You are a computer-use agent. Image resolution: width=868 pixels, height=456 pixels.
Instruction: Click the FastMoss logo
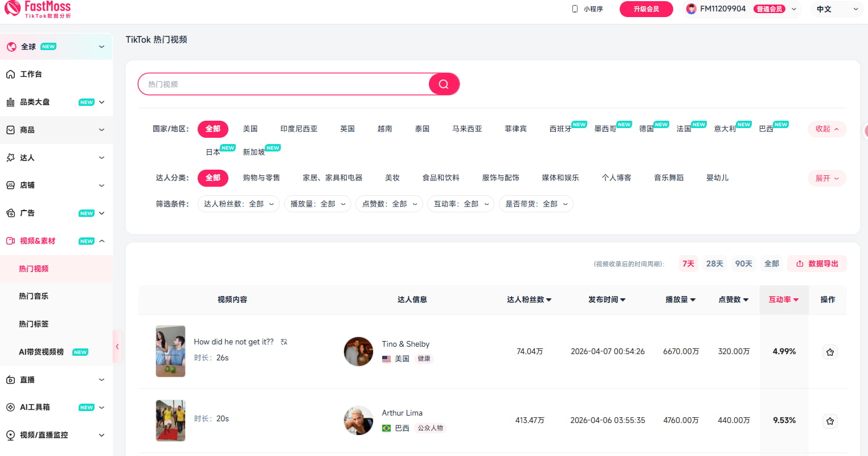(x=38, y=9)
